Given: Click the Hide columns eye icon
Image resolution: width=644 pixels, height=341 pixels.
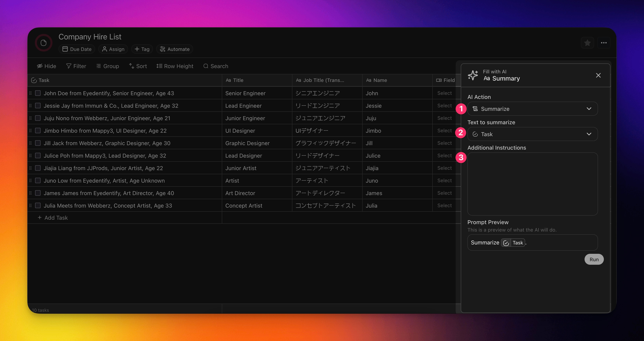Looking at the screenshot, I should [40, 66].
